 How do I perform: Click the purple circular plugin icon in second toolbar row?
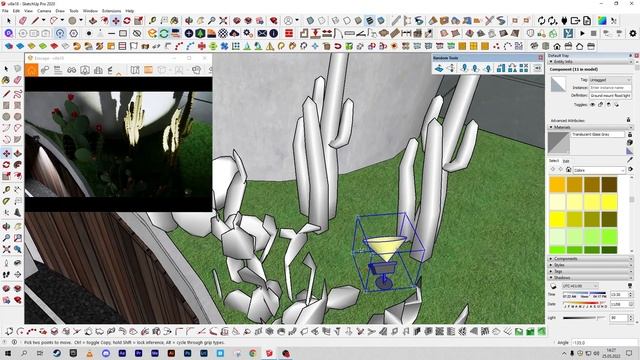9,33
